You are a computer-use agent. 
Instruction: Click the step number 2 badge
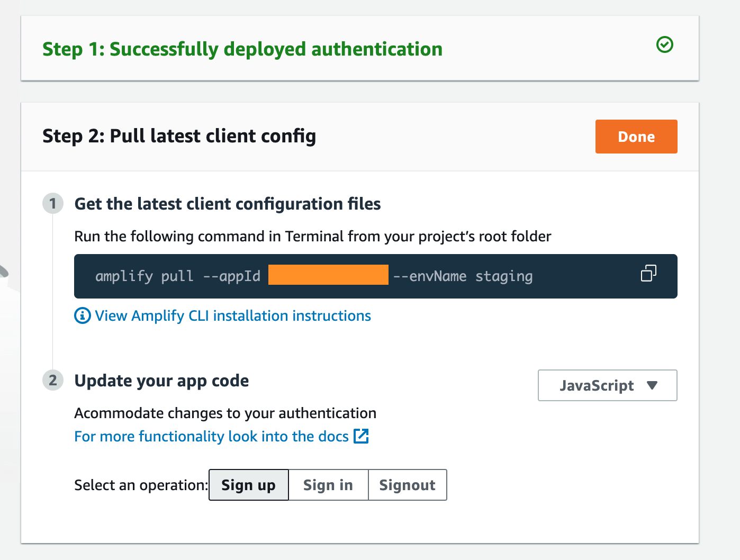53,381
